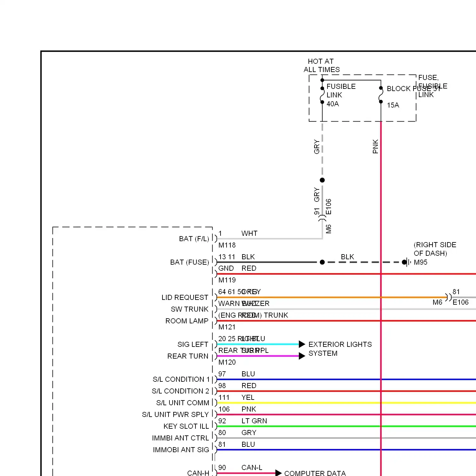Click pin number "111"
Image resolution: width=476 pixels, height=476 pixels.
(x=224, y=397)
